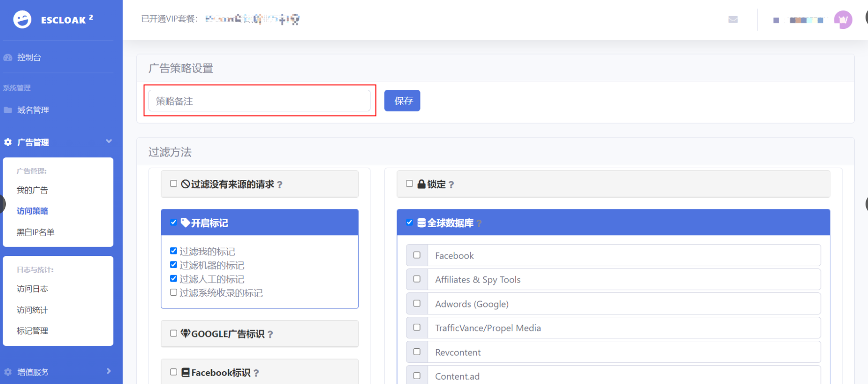The width and height of the screenshot is (868, 384).
Task: Open the user avatar crown icon
Action: coord(843,20)
